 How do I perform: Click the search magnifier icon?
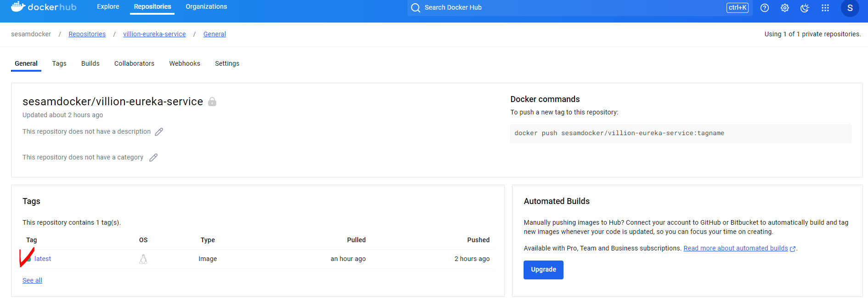(416, 8)
